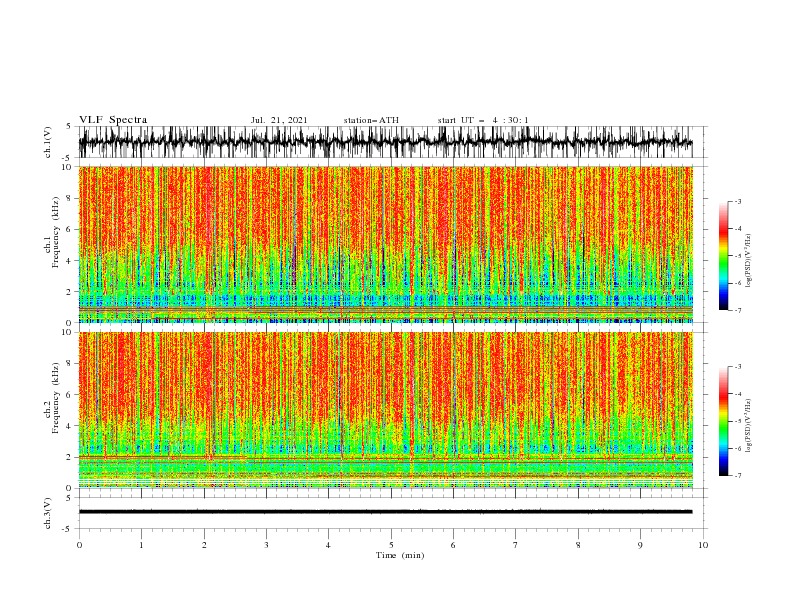
Task: Click the log(PSD) label beside ch.2 color bar
Action: [749, 426]
